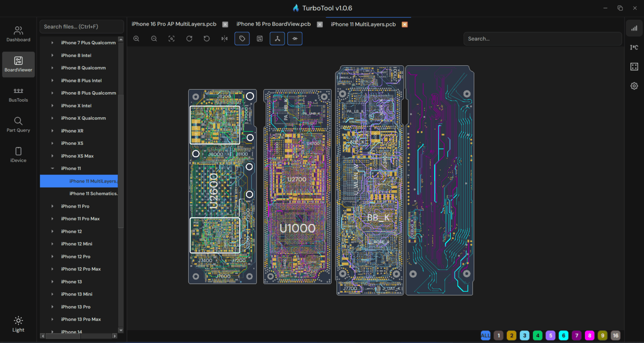Switch to the iPhone 16 Pro BoardView.pcb tab
The height and width of the screenshot is (343, 644).
[273, 24]
